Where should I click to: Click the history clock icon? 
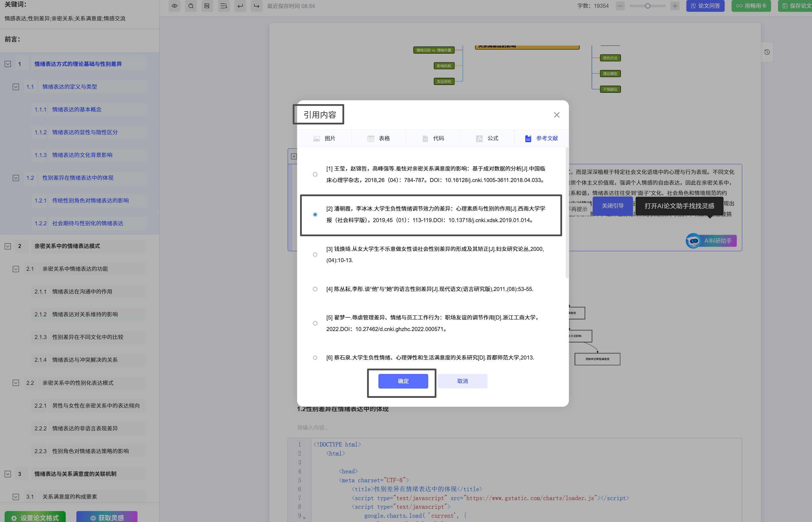pyautogui.click(x=767, y=52)
